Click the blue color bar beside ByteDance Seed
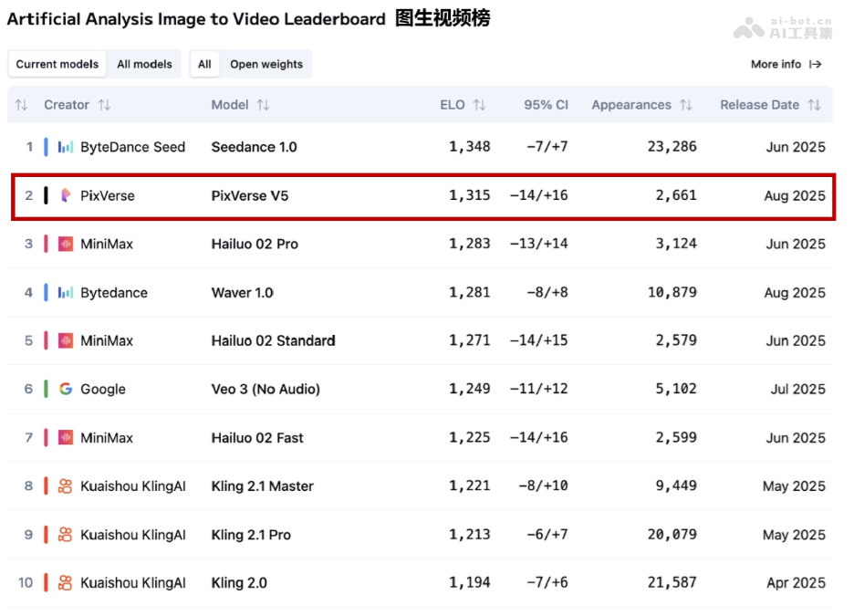The image size is (854, 616). (x=45, y=147)
